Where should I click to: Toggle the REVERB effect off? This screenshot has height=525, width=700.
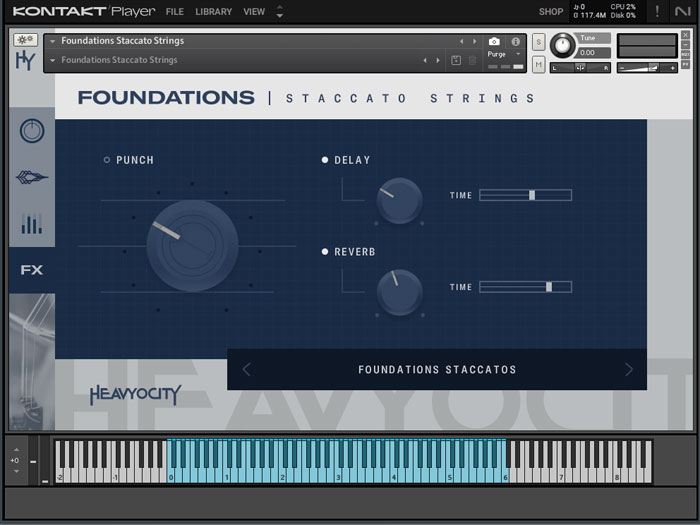[325, 252]
